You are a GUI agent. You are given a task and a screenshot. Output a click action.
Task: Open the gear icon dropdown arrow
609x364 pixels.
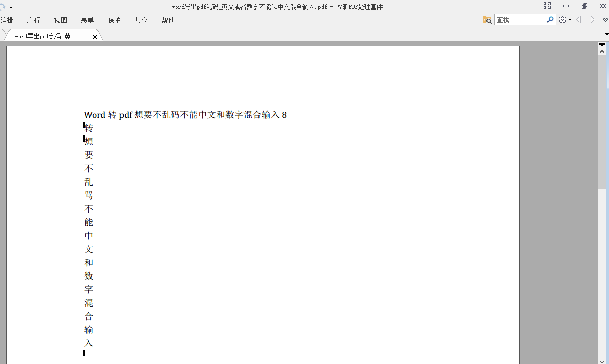point(570,19)
